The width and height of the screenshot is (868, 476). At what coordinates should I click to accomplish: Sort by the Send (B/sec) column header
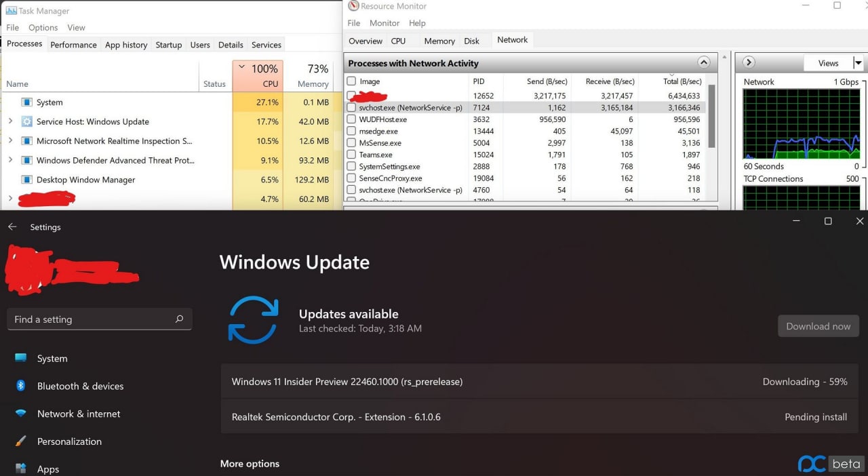(547, 81)
